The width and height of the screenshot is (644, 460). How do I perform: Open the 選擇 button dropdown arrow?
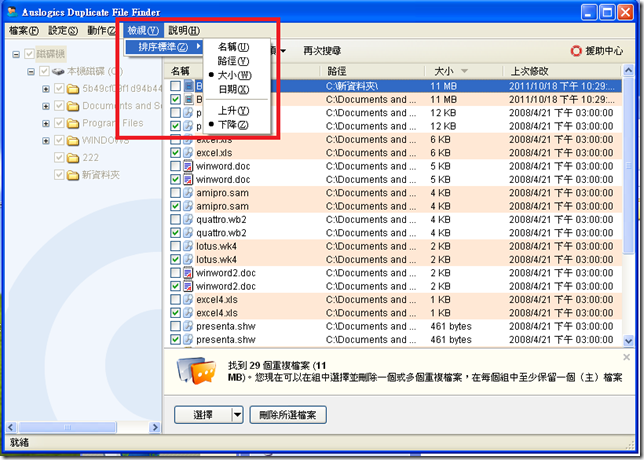237,415
